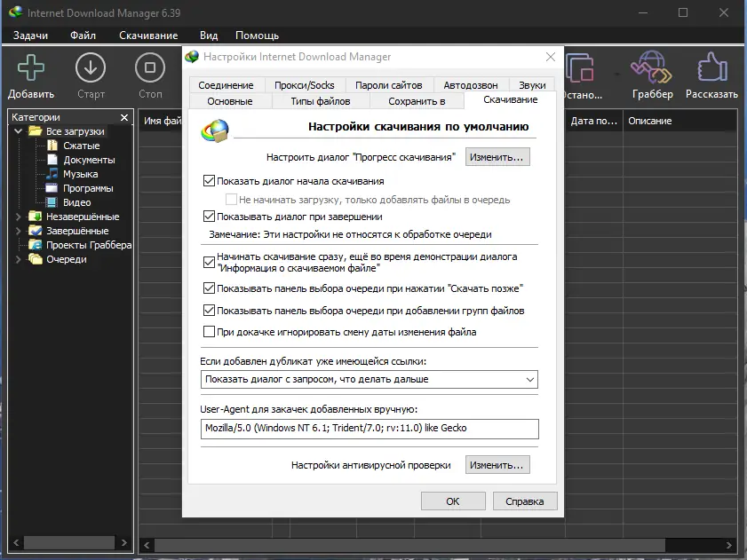Click the User-Agent text field

[370, 429]
